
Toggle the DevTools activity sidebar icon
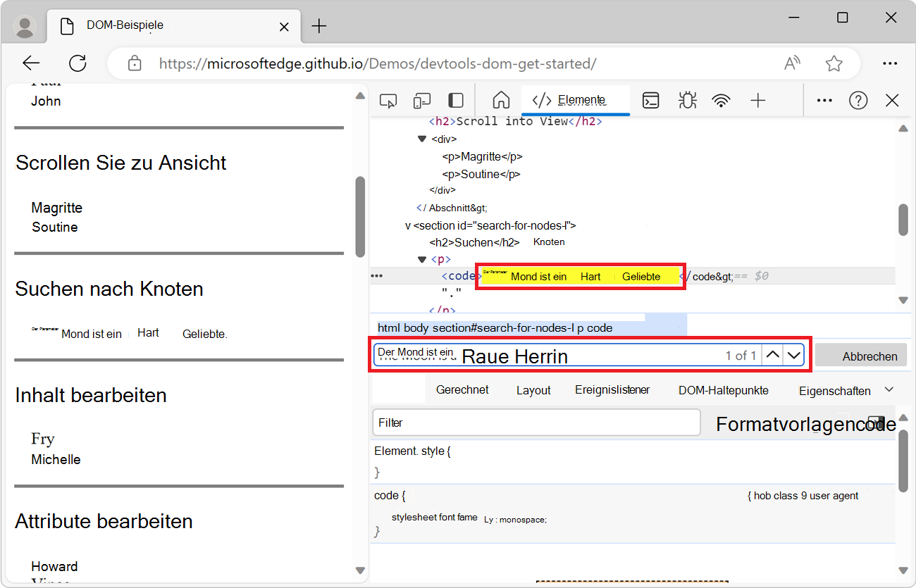click(456, 101)
